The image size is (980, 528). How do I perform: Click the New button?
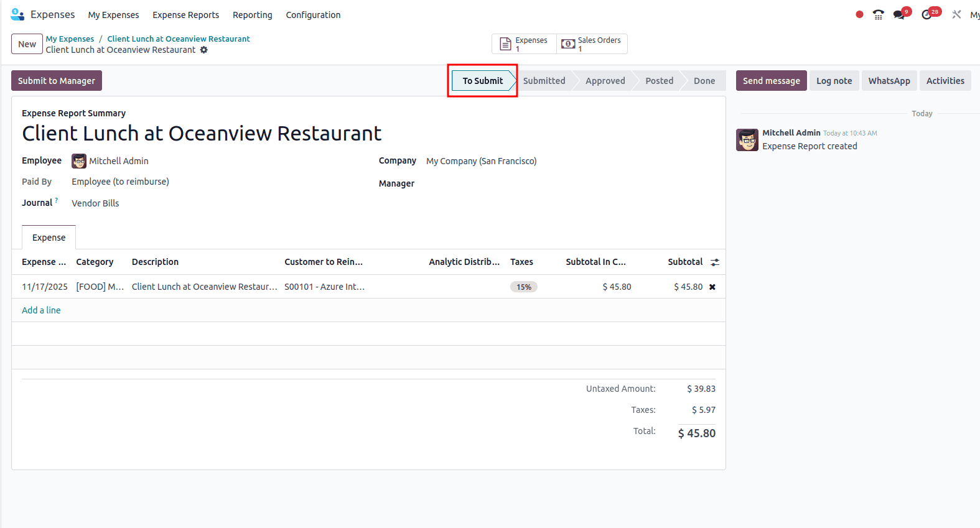[27, 44]
